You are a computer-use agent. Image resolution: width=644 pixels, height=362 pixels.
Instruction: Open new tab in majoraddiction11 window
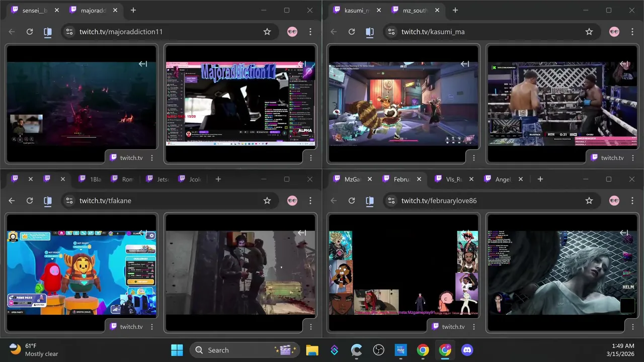[133, 10]
